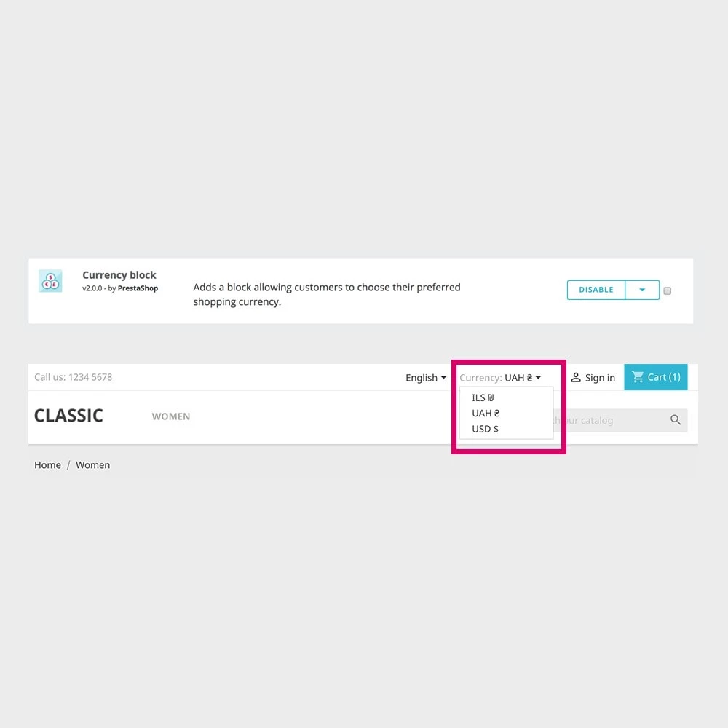Click the Sign in link

600,377
